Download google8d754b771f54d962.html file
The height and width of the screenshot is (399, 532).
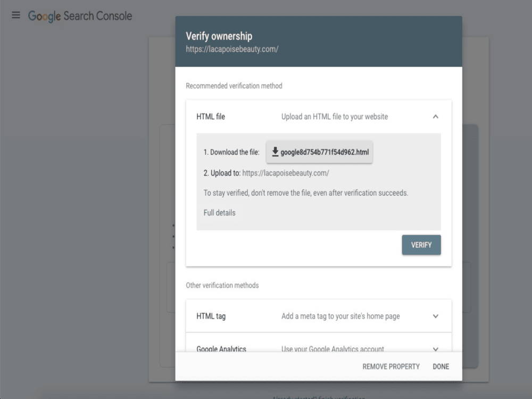tap(319, 152)
